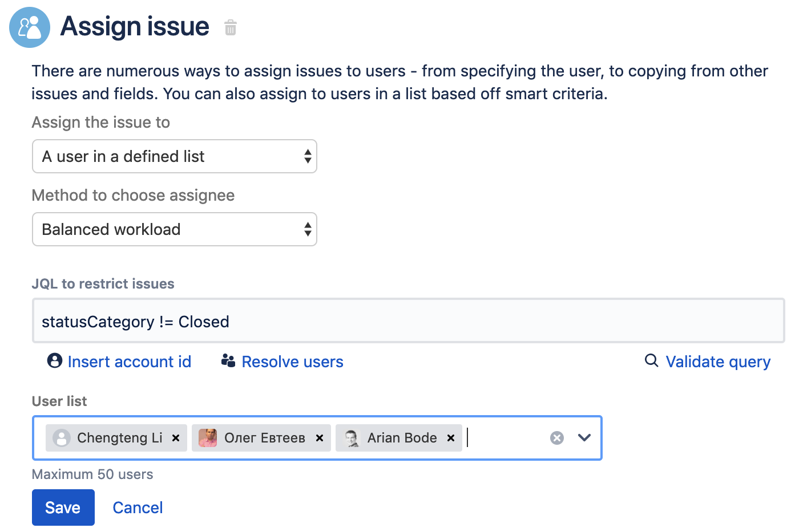Save the assign issue settings
The height and width of the screenshot is (532, 791).
[63, 507]
